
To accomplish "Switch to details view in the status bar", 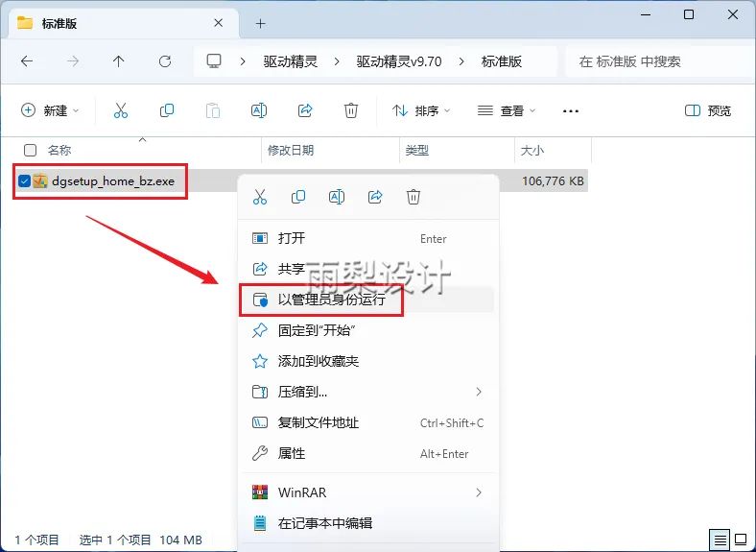I will (720, 540).
